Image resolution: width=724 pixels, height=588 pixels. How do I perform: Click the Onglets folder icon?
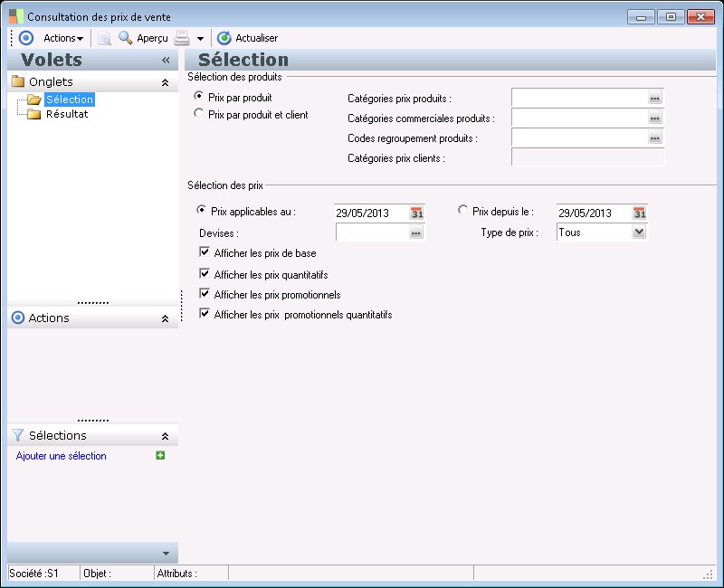click(x=18, y=81)
